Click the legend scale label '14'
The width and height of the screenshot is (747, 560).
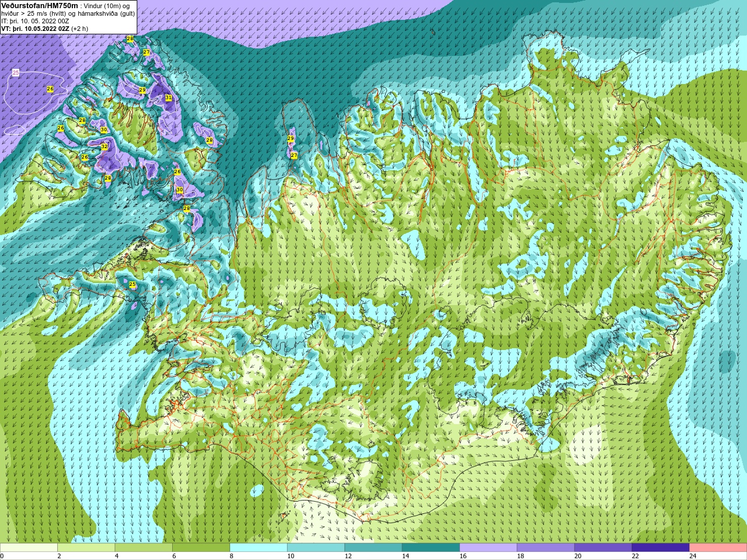click(x=406, y=556)
